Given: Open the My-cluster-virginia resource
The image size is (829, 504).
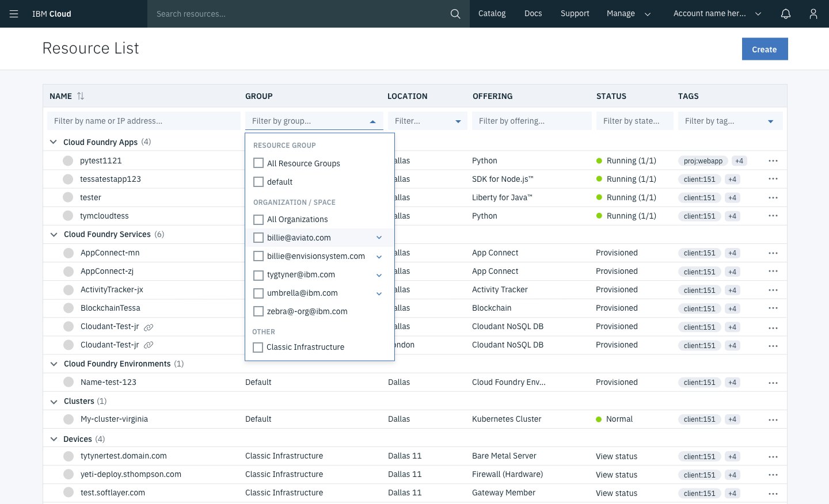Looking at the screenshot, I should [114, 419].
